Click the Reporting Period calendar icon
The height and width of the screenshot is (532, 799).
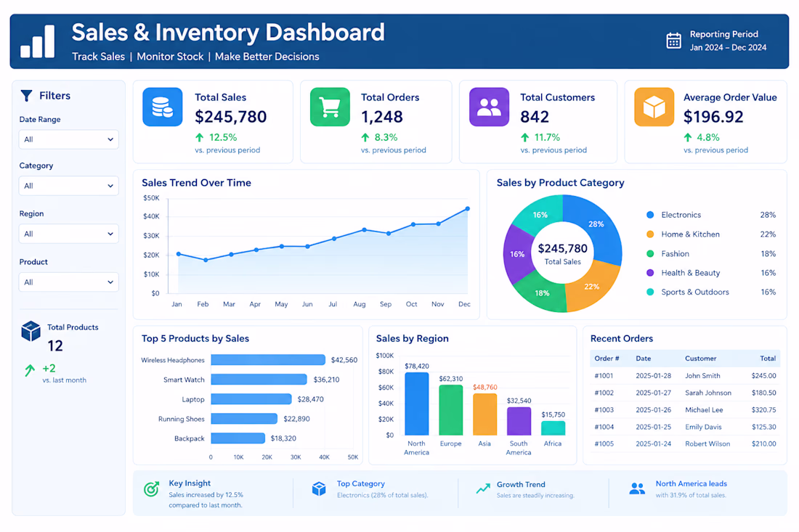[673, 41]
